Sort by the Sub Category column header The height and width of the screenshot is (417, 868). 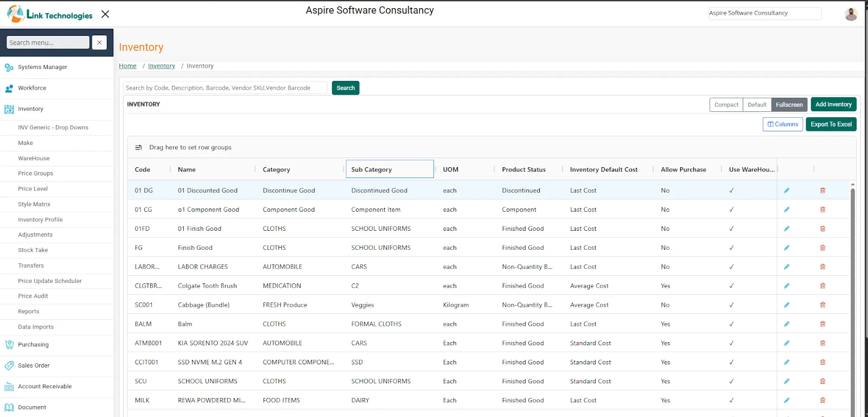[390, 169]
